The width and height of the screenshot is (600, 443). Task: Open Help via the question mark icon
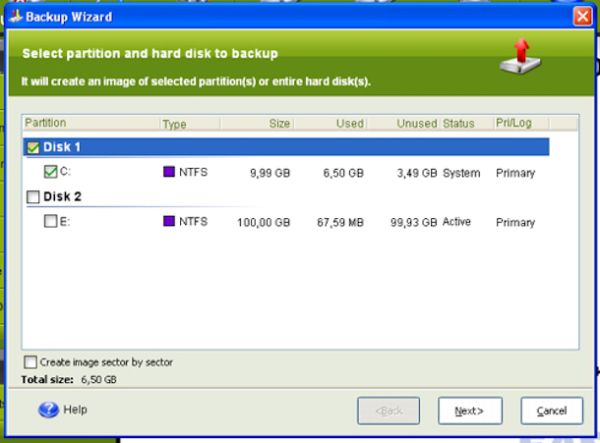pyautogui.click(x=49, y=410)
